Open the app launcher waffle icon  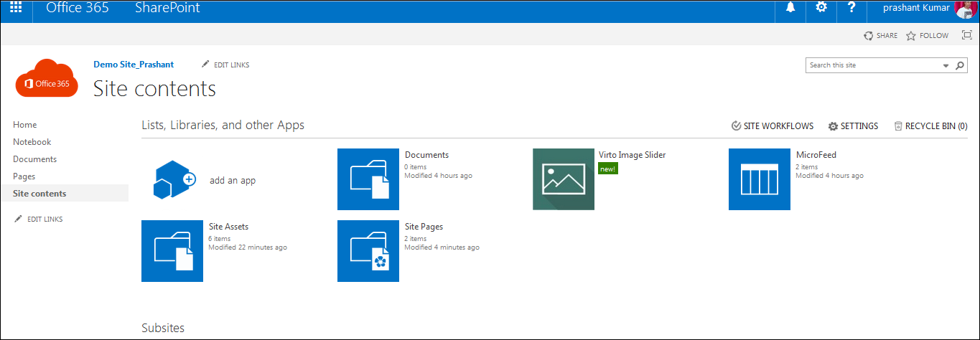[x=16, y=8]
